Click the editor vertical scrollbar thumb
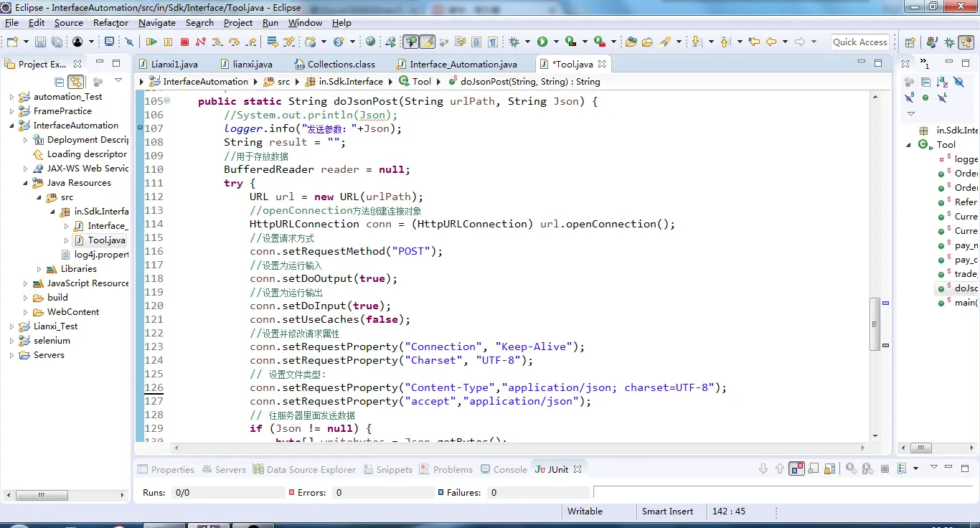The height and width of the screenshot is (528, 980). (875, 324)
